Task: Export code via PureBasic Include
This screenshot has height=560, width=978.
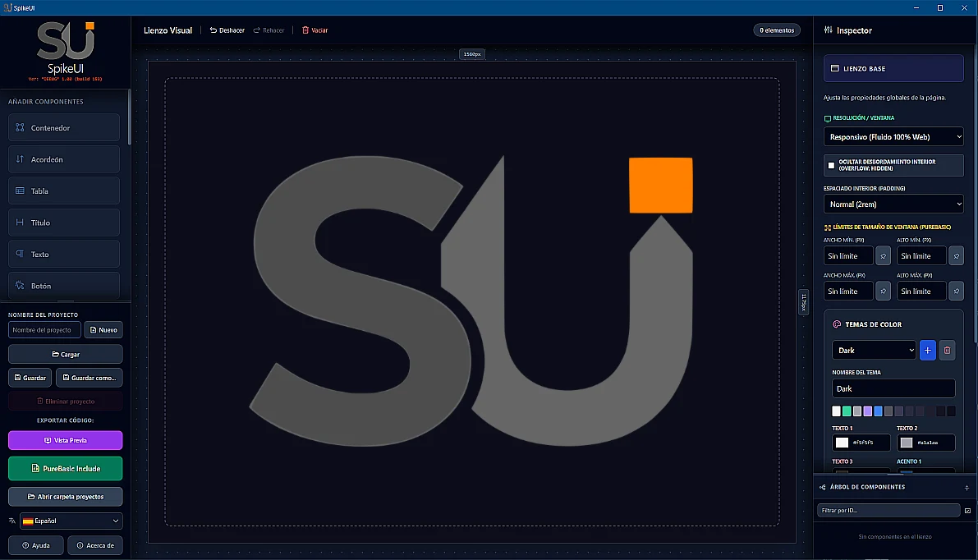Action: (x=65, y=468)
